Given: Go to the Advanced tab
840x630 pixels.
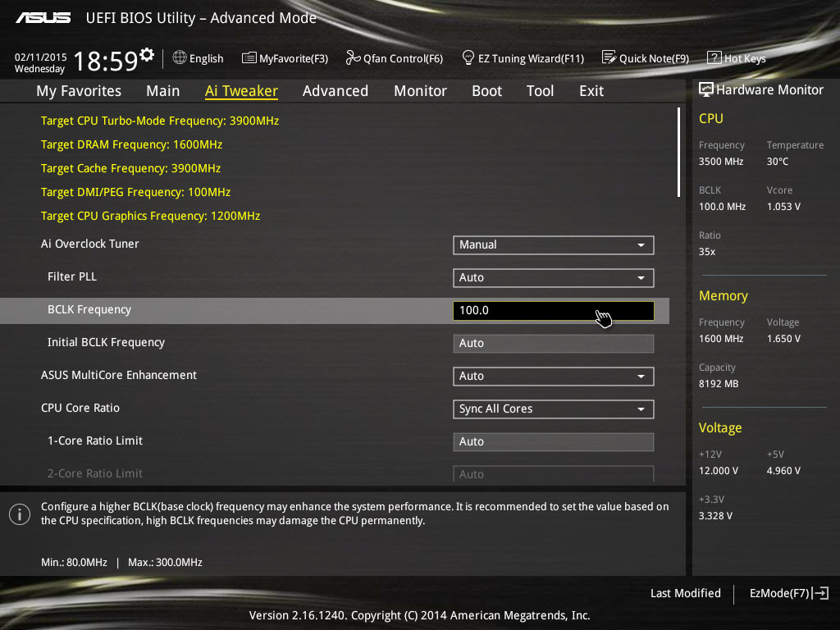Looking at the screenshot, I should point(336,91).
